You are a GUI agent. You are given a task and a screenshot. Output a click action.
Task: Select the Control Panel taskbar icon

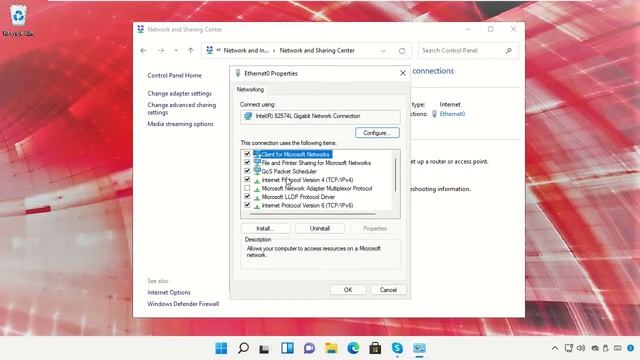[419, 348]
